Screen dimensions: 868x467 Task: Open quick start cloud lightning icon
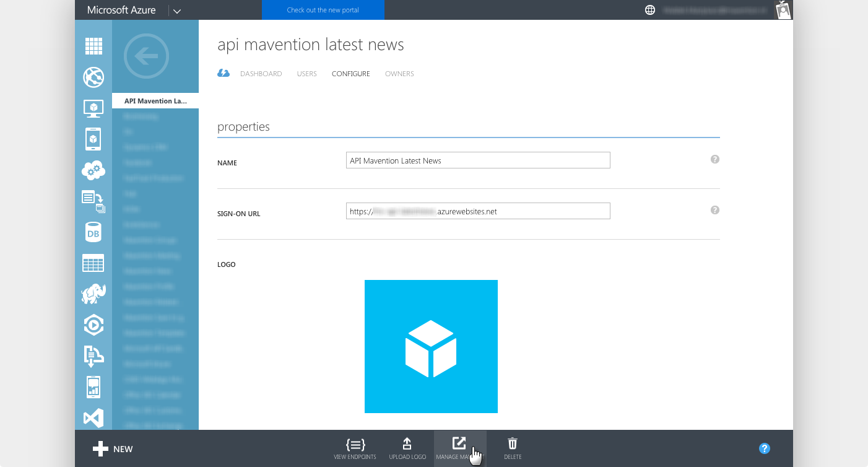click(224, 73)
